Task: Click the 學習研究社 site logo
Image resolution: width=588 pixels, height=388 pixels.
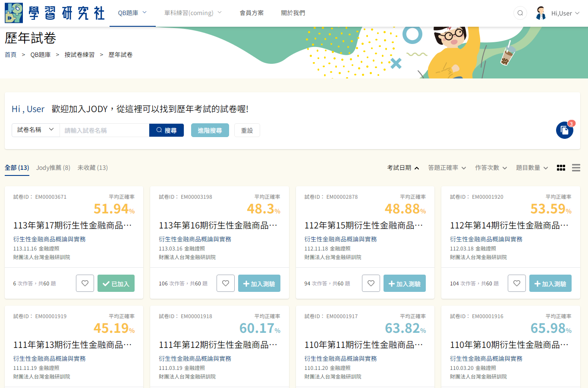Action: 55,13
